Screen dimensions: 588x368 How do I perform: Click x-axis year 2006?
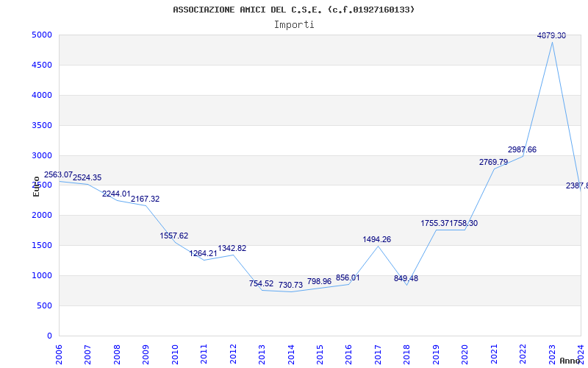point(59,355)
